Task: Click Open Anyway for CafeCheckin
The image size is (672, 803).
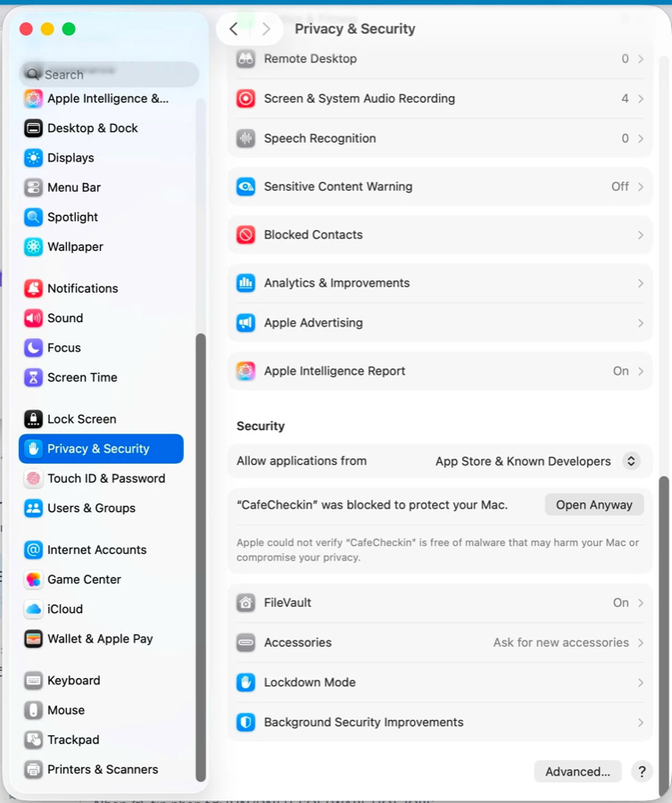Action: click(594, 505)
